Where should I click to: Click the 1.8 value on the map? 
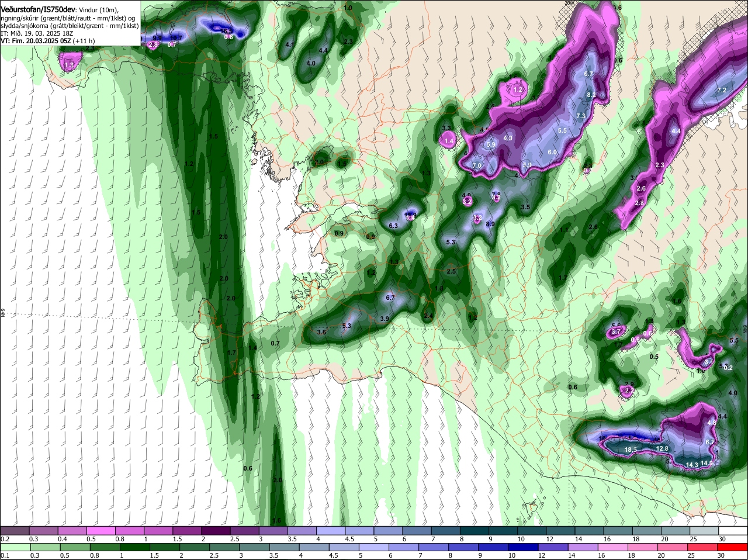439,288
